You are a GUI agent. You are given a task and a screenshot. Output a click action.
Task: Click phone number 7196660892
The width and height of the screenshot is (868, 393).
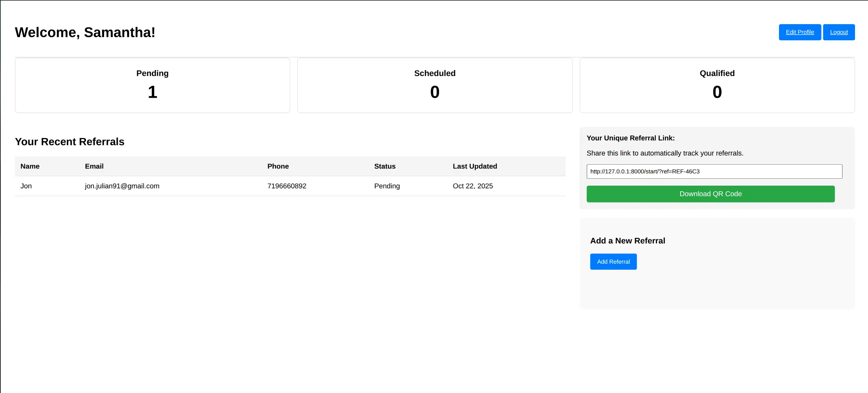[287, 186]
